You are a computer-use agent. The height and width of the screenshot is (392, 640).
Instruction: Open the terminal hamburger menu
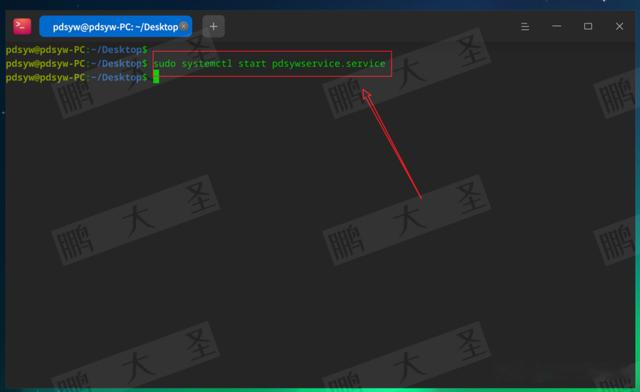click(525, 27)
